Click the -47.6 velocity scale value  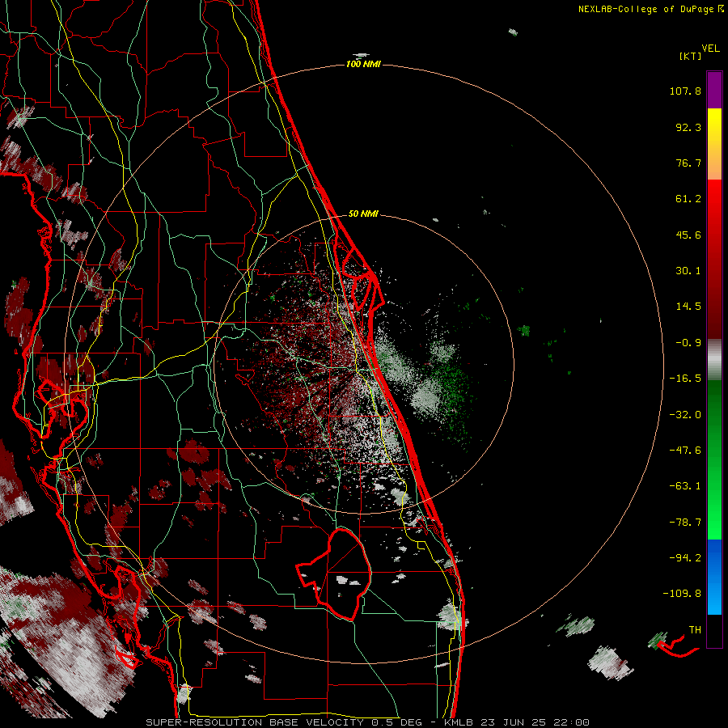point(685,451)
